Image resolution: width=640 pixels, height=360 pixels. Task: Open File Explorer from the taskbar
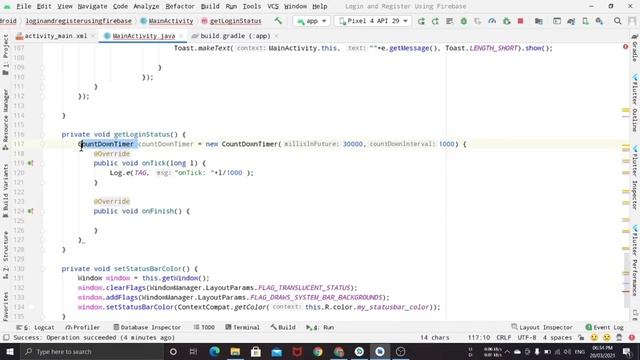[235, 351]
